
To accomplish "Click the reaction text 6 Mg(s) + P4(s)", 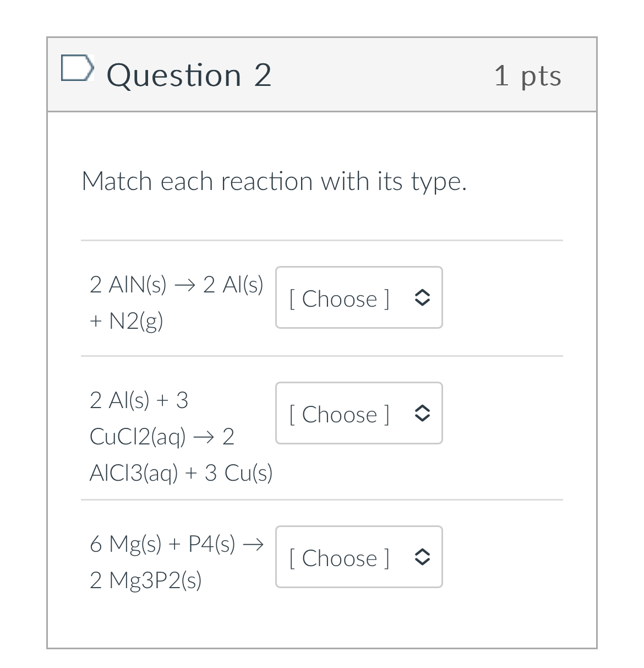I will (x=176, y=544).
